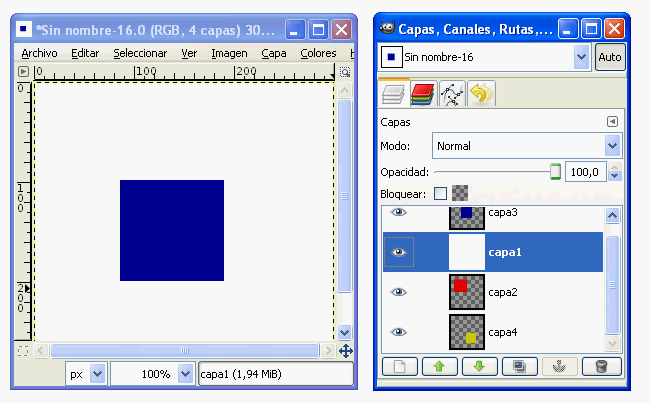Open the Undo History tab icon
Viewport: 650px width, 403px height.
481,94
